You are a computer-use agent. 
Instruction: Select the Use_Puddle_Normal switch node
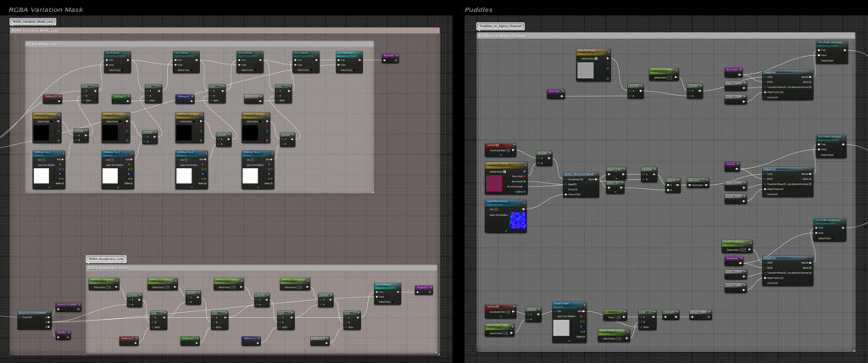click(832, 147)
